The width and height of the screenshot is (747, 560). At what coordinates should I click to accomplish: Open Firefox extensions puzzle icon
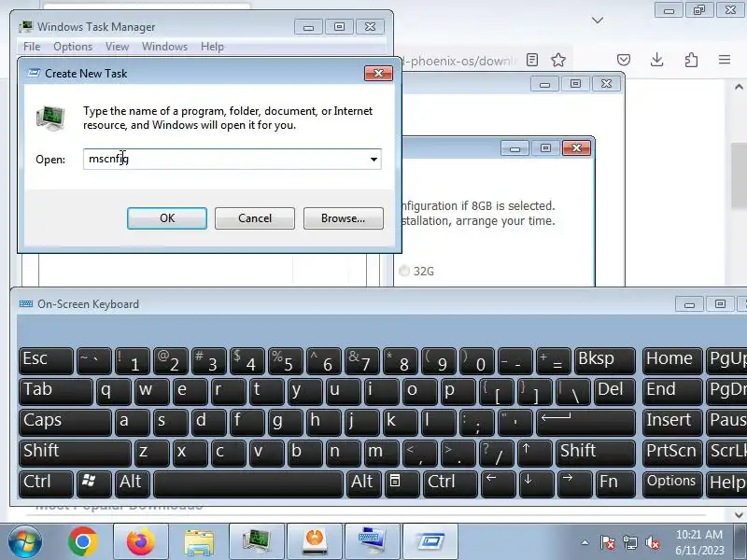(691, 60)
